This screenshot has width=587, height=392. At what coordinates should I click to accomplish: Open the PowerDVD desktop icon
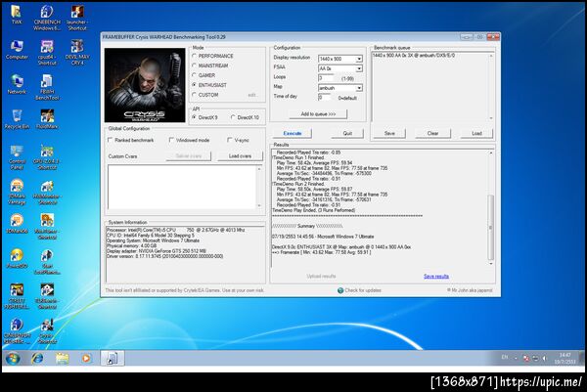pyautogui.click(x=17, y=258)
